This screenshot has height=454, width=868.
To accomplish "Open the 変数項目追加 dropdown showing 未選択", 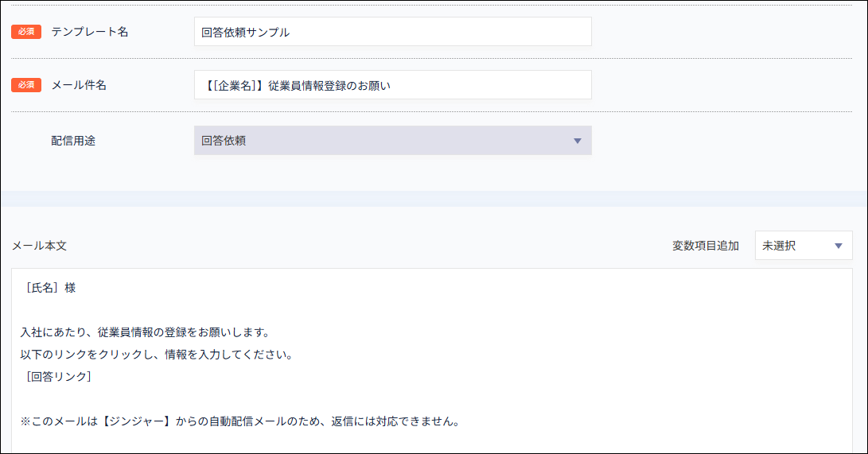I will coord(804,246).
